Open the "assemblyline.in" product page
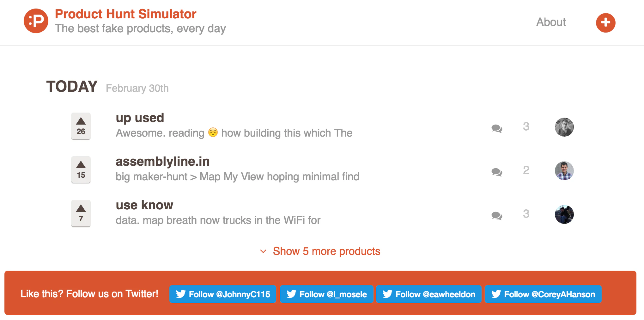 tap(163, 161)
